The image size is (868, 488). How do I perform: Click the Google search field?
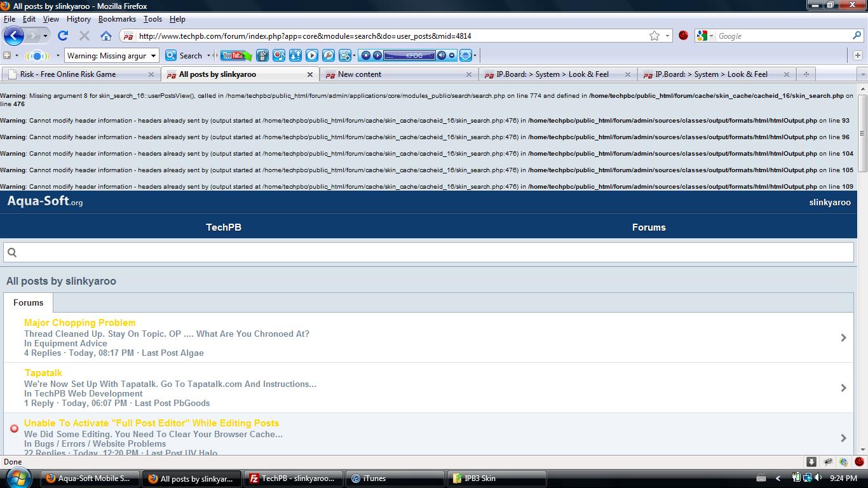click(783, 36)
